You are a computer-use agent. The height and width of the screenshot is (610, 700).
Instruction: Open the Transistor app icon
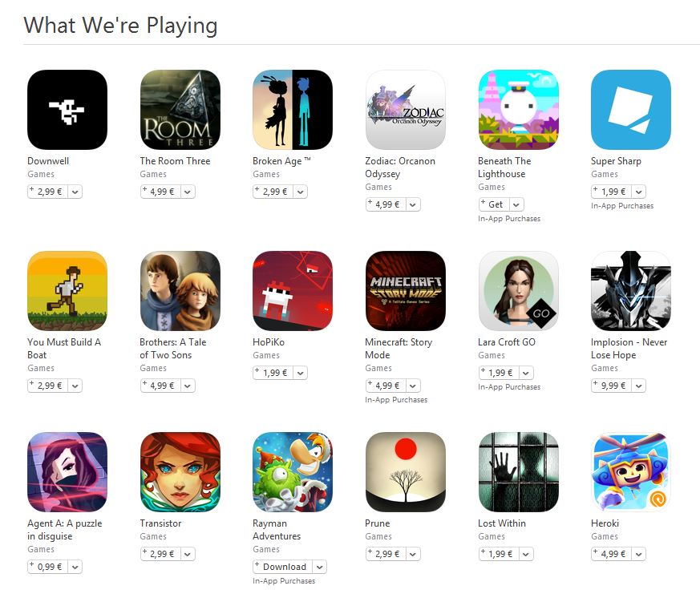tap(180, 472)
